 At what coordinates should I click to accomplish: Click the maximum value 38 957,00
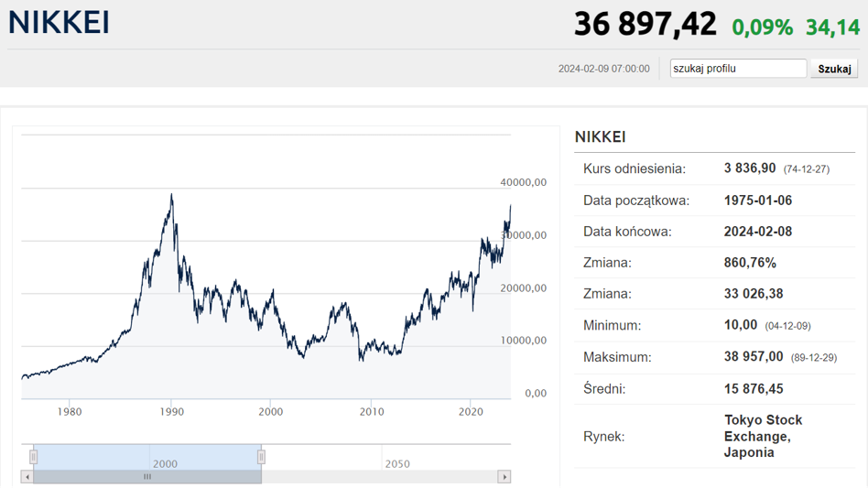tap(754, 356)
